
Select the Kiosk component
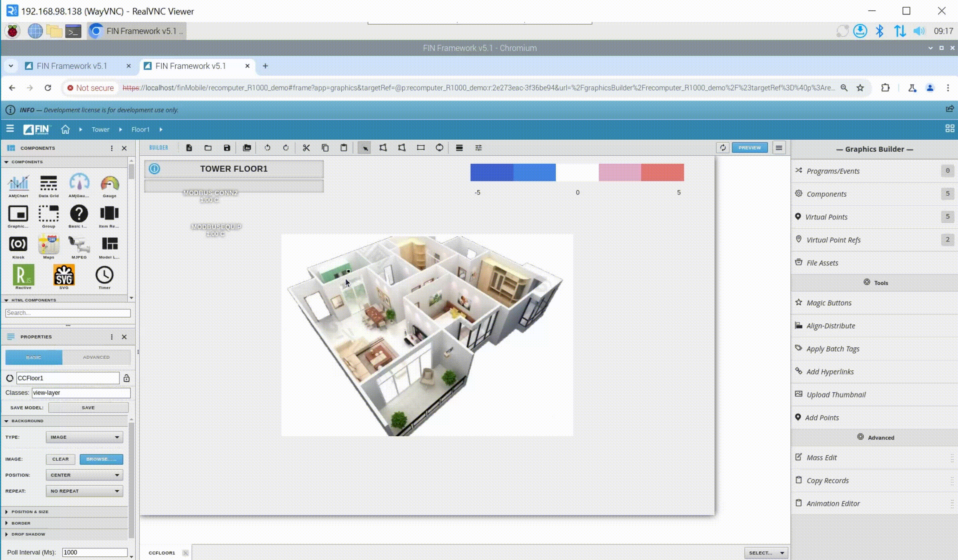pos(18,247)
